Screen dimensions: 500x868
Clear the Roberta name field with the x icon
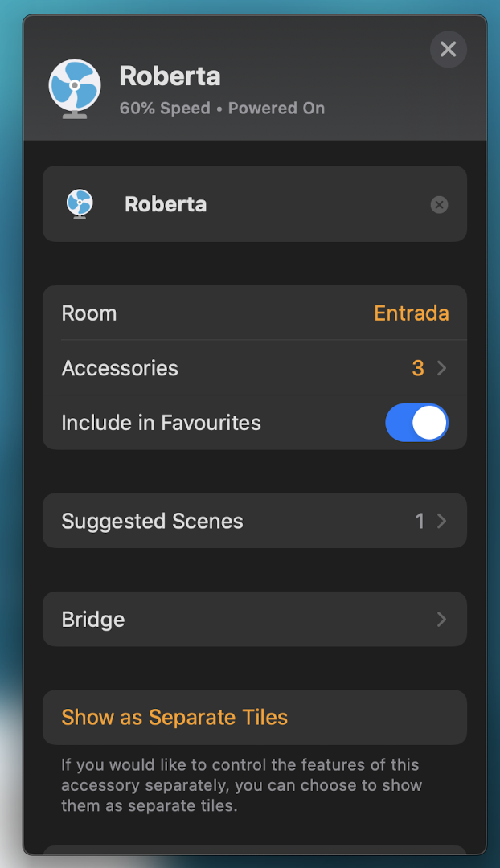click(x=439, y=205)
